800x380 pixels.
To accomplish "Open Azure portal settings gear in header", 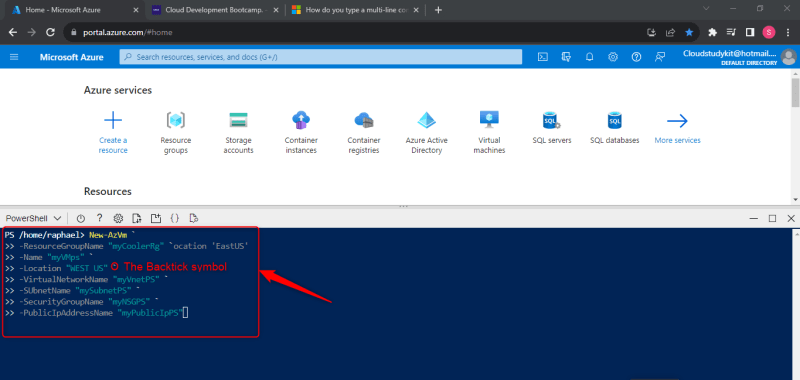I will [x=613, y=57].
